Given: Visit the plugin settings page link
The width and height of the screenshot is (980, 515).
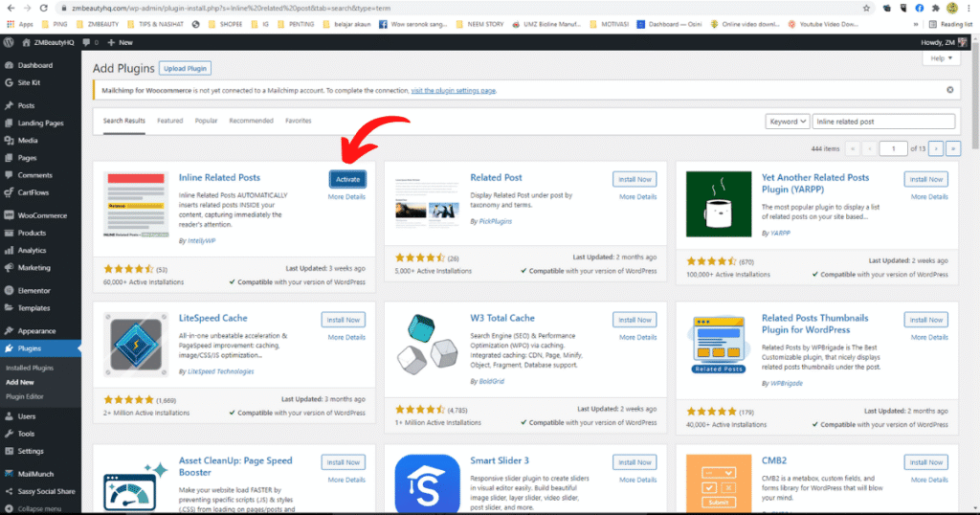Looking at the screenshot, I should pos(453,91).
